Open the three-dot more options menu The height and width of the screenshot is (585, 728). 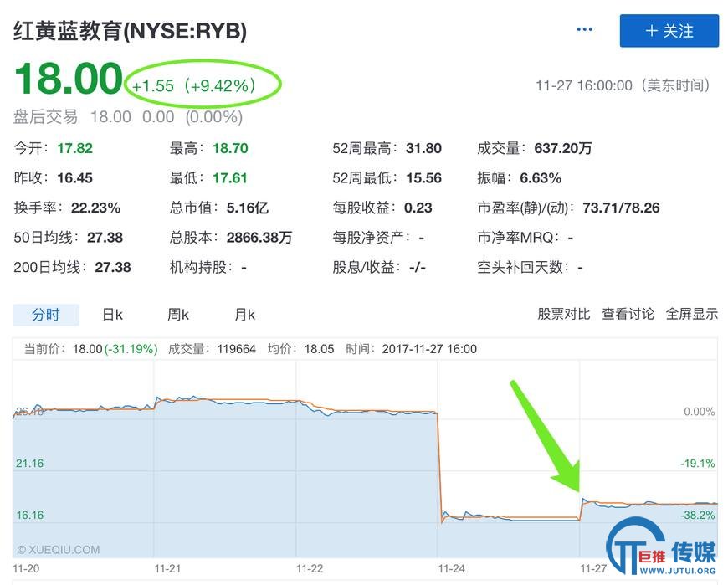click(584, 30)
